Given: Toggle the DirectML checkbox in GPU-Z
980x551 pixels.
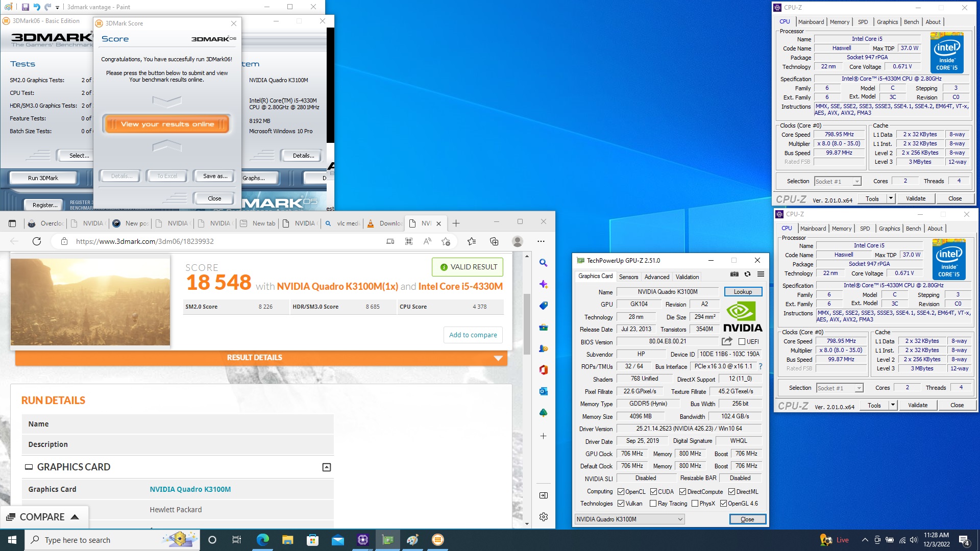Looking at the screenshot, I should [731, 492].
